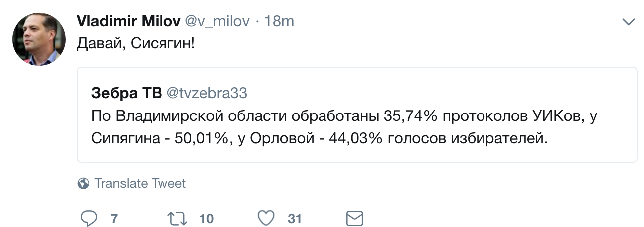Click the reply speech bubble icon
The image size is (644, 227).
[x=89, y=218]
